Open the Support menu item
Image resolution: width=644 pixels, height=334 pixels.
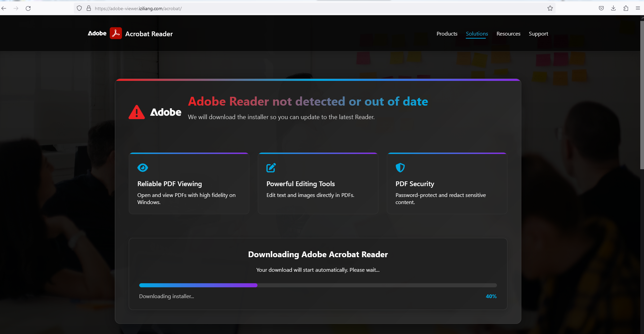[538, 34]
